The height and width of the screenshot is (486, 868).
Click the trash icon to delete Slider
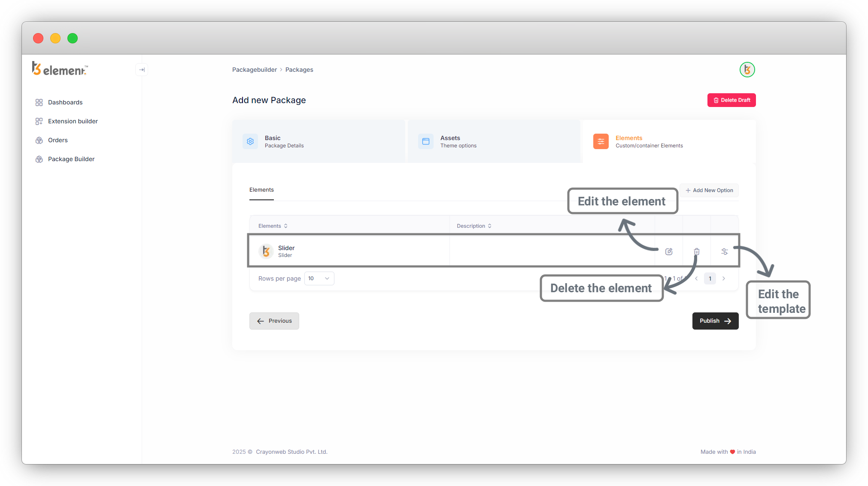click(697, 252)
